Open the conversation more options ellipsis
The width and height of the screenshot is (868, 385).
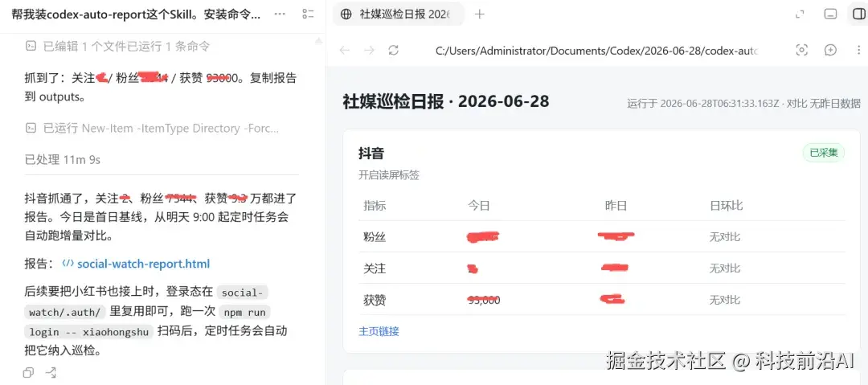280,14
